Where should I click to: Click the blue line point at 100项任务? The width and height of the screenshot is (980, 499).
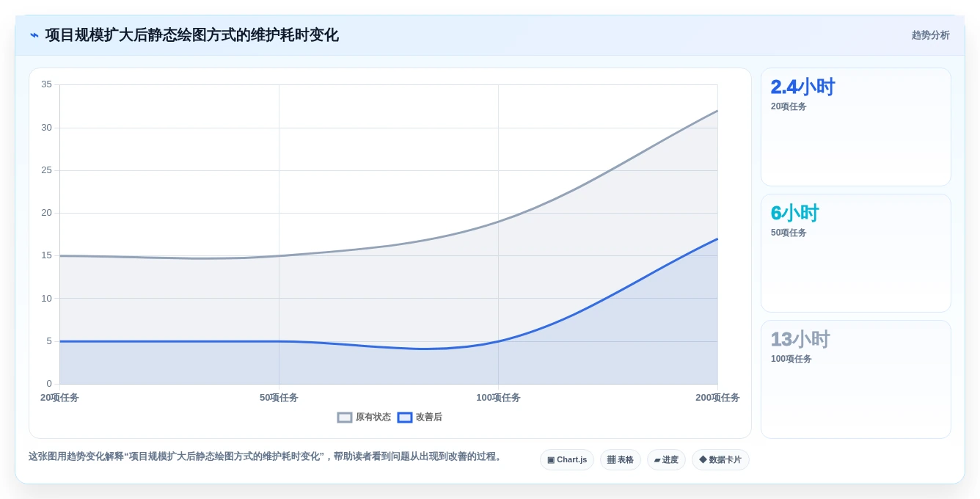[498, 341]
